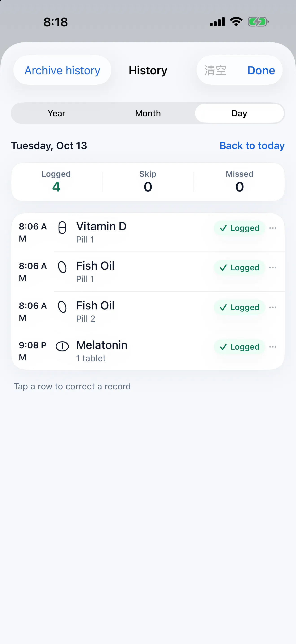Toggle the Logged badge on Fish Oil Pill 2
Image resolution: width=296 pixels, height=644 pixels.
tap(239, 307)
